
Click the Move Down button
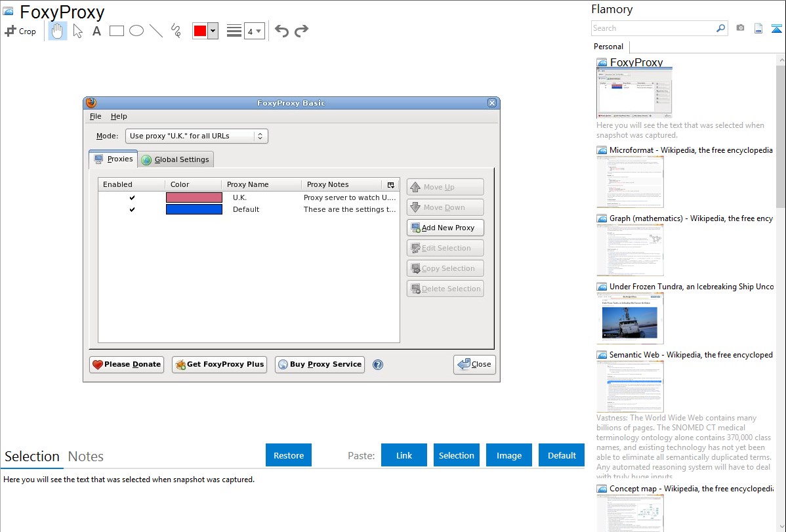click(445, 207)
